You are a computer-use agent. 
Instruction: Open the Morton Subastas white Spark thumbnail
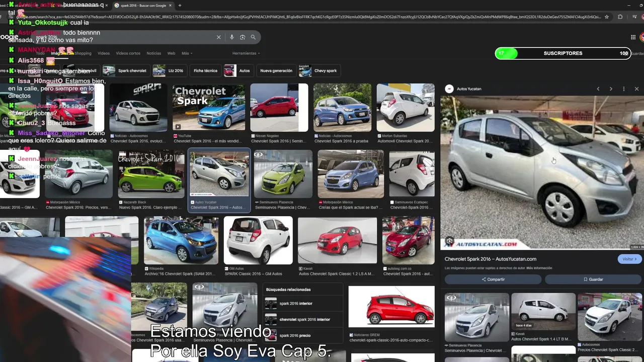coord(406,108)
